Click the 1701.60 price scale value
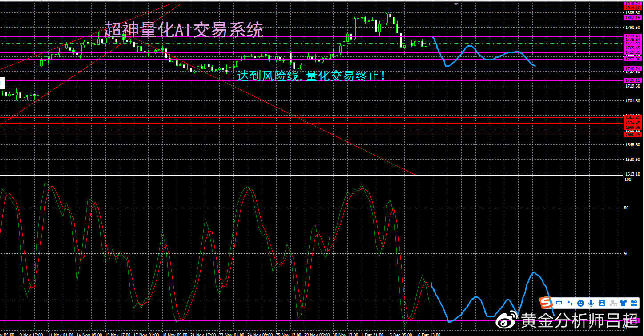 pos(632,100)
